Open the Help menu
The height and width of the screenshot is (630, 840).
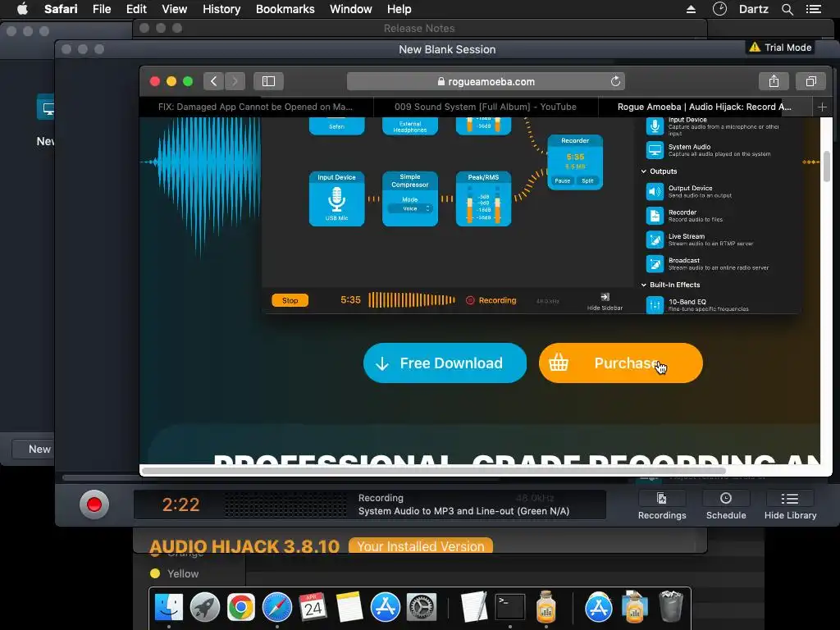pos(399,9)
